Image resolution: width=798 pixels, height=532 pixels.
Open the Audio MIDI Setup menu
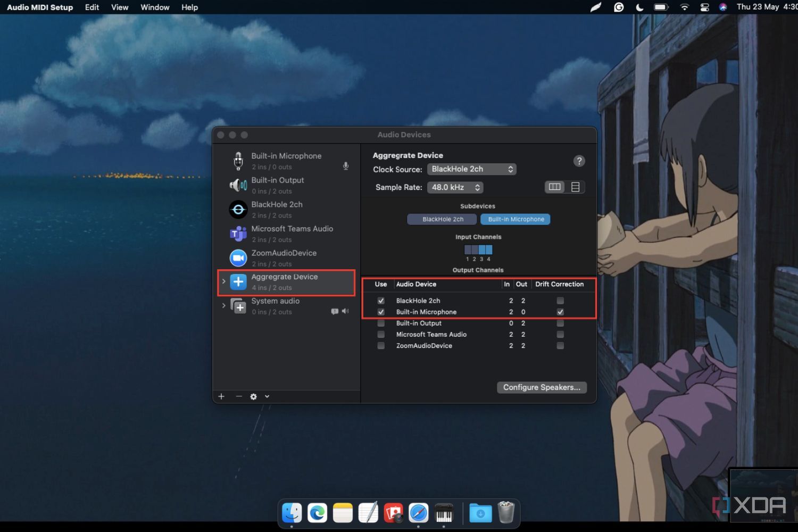tap(40, 7)
